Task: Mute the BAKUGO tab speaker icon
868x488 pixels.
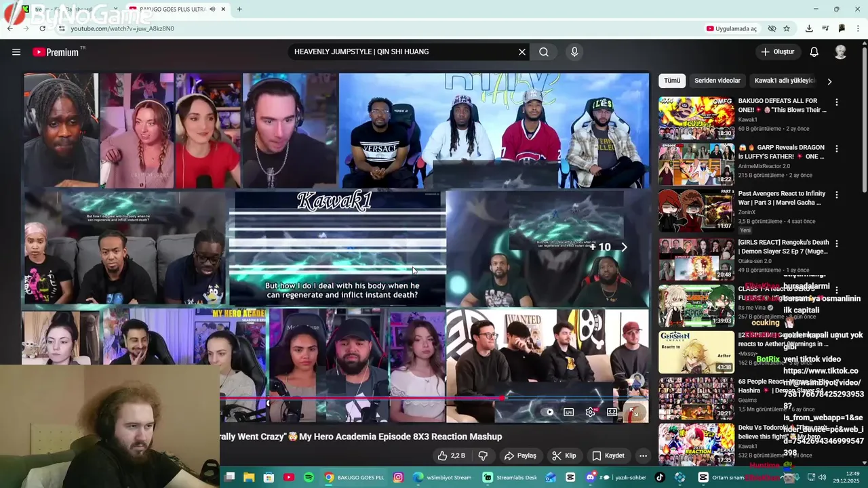Action: click(x=212, y=9)
